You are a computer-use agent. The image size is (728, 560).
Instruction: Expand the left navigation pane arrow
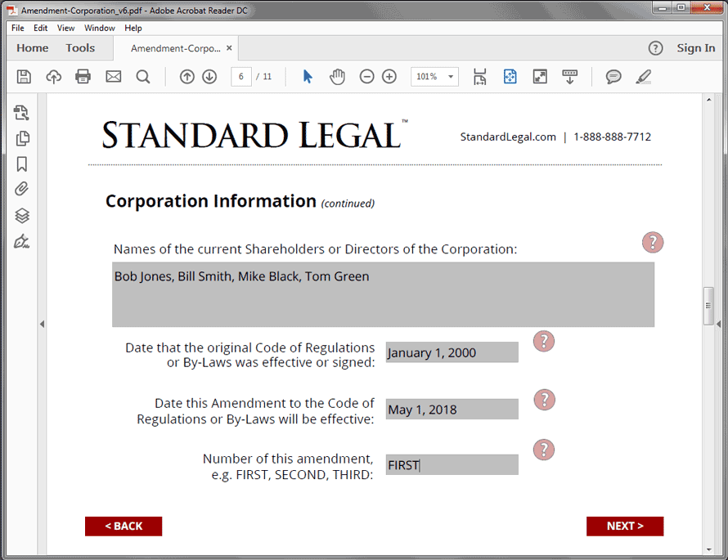tap(42, 325)
